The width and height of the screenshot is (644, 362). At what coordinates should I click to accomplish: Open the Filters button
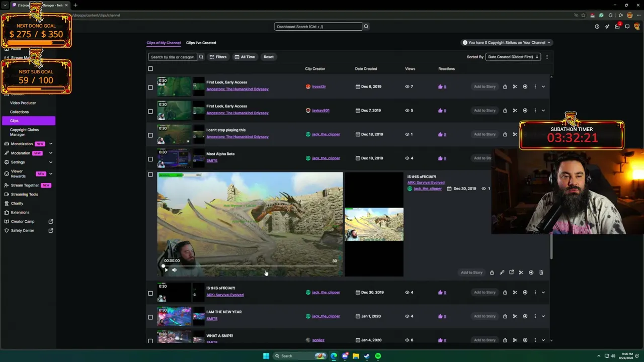click(x=218, y=57)
